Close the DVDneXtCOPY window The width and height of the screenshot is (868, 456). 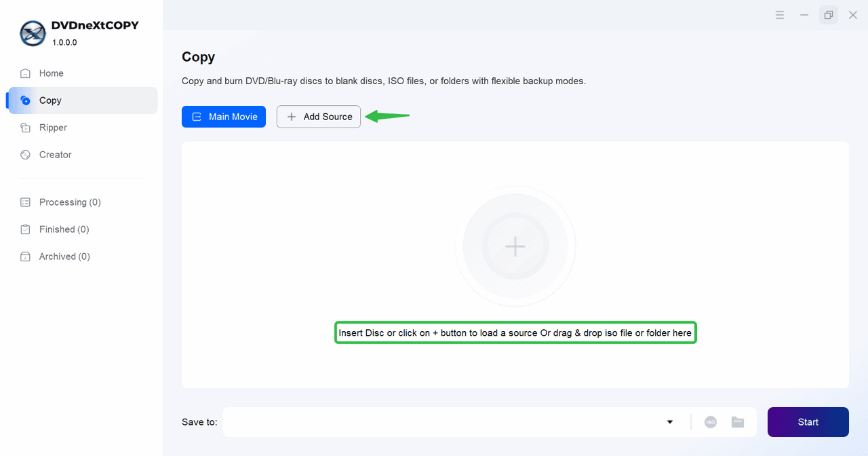click(853, 15)
